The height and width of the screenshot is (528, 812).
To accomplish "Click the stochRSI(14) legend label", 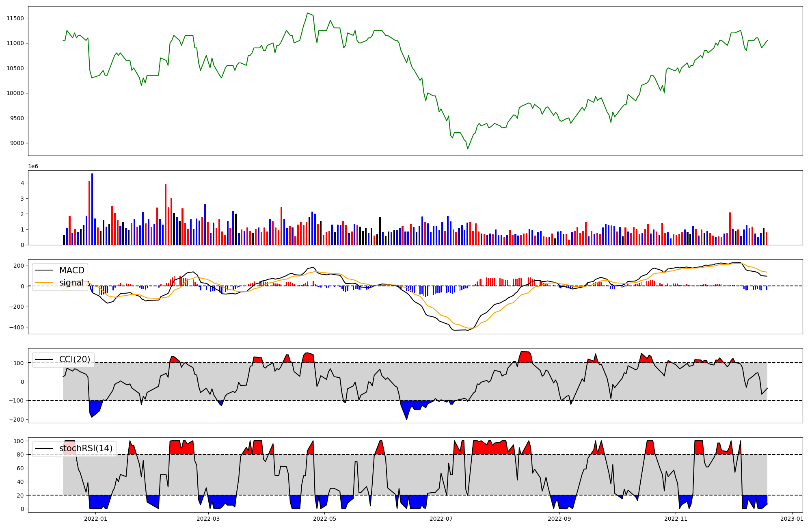I will 86,448.
